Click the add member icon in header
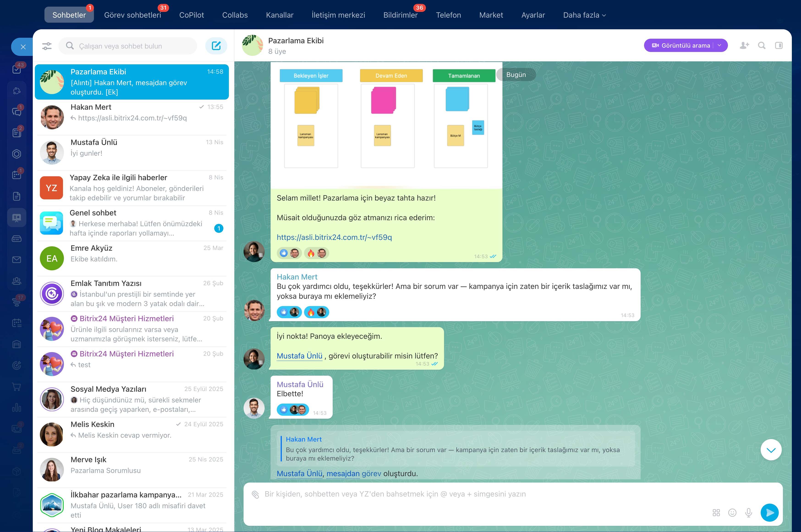Screen dimensions: 801x532 (744, 46)
